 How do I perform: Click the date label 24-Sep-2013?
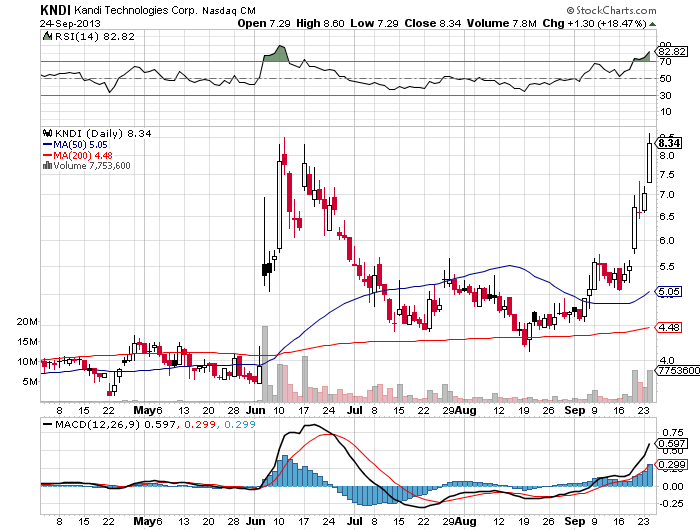pos(70,23)
